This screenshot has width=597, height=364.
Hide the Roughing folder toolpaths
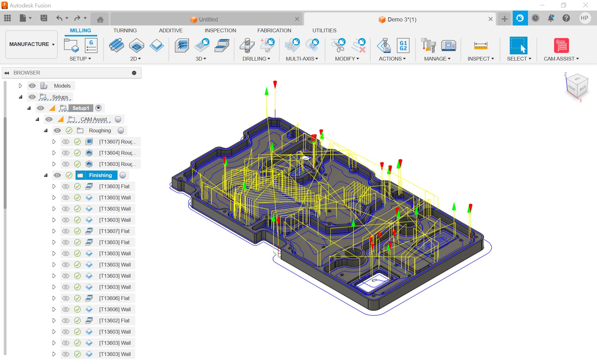57,130
